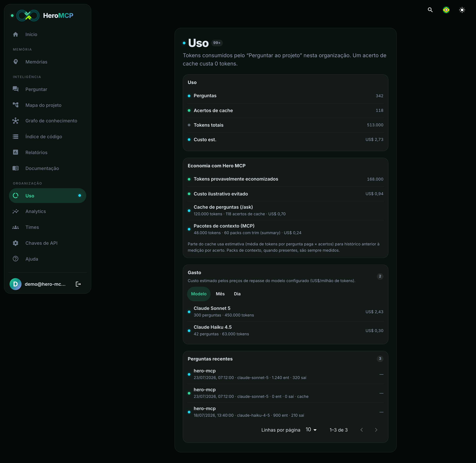Go to the previous page of recent questions
The height and width of the screenshot is (463, 476).
coord(361,430)
